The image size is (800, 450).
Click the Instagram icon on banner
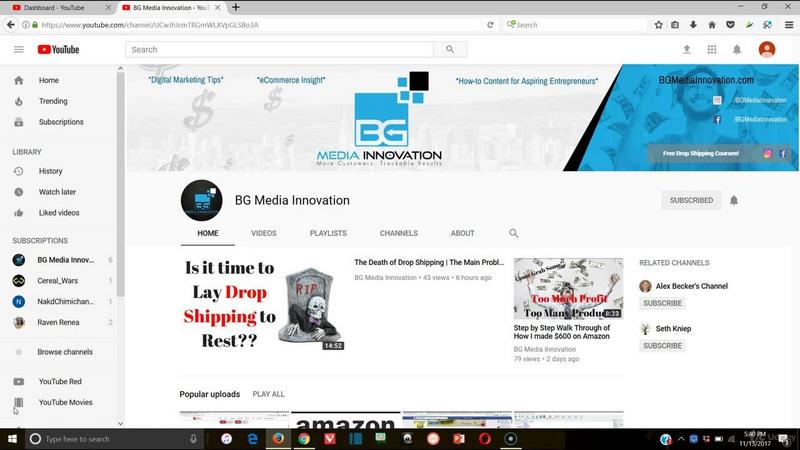tap(767, 154)
